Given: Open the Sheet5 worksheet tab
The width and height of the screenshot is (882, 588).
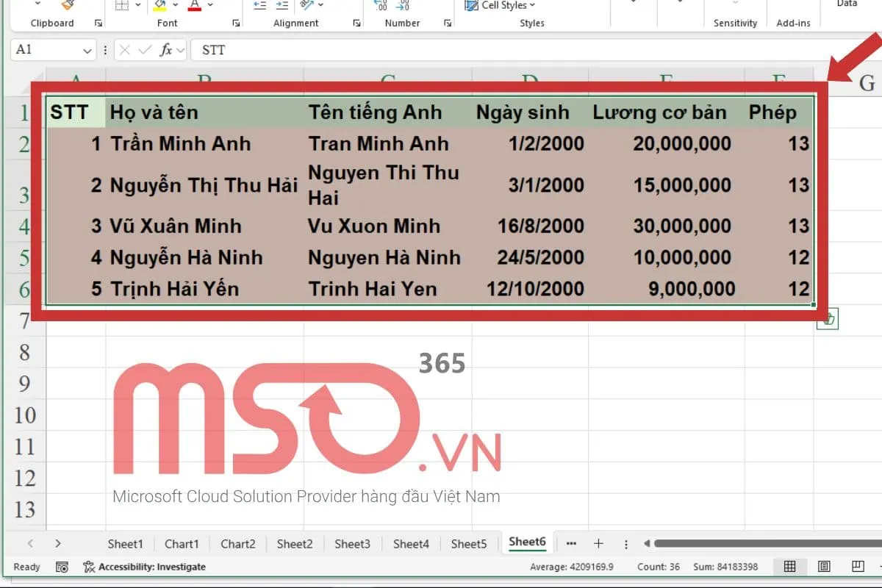Looking at the screenshot, I should point(468,544).
